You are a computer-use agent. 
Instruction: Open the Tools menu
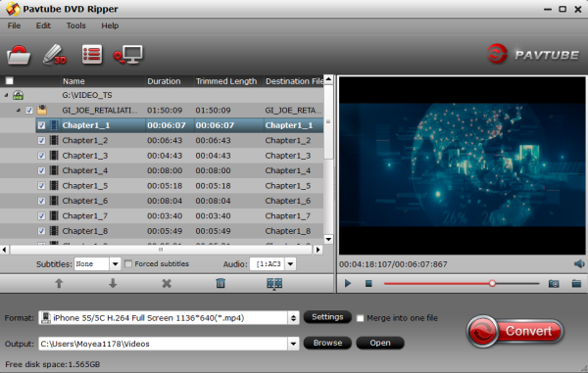coord(76,25)
